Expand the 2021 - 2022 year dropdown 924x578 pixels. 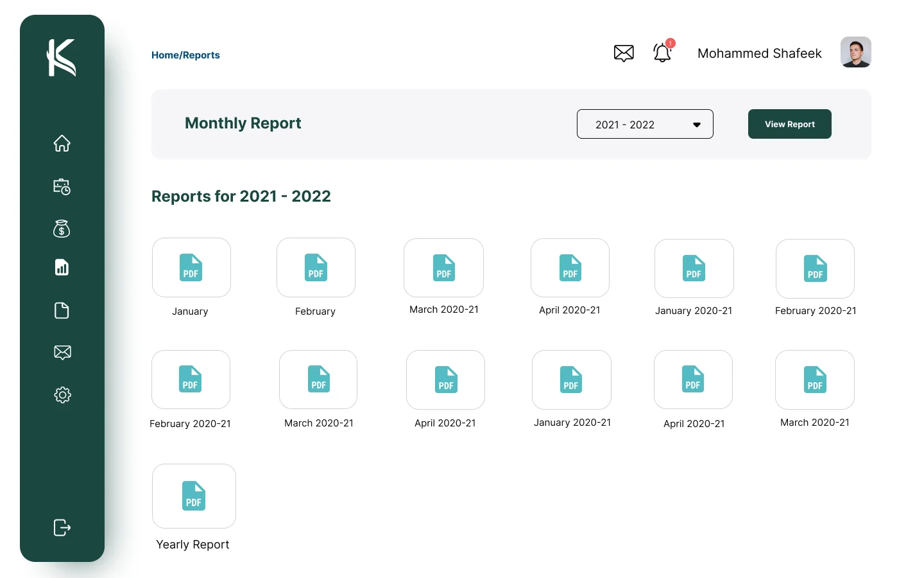[x=645, y=124]
